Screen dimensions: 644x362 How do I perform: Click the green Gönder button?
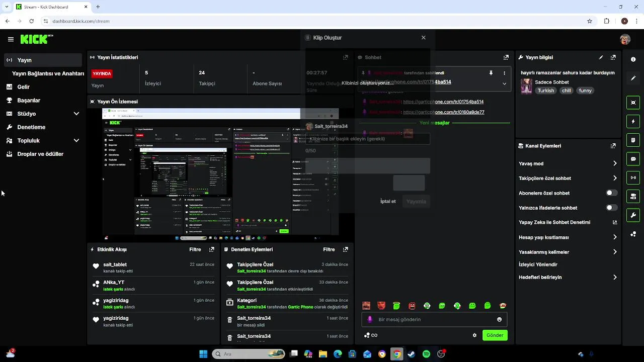(x=495, y=335)
